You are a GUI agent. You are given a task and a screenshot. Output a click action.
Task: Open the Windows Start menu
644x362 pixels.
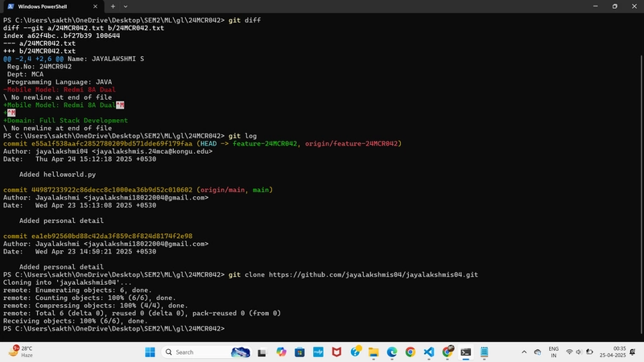[150, 352]
